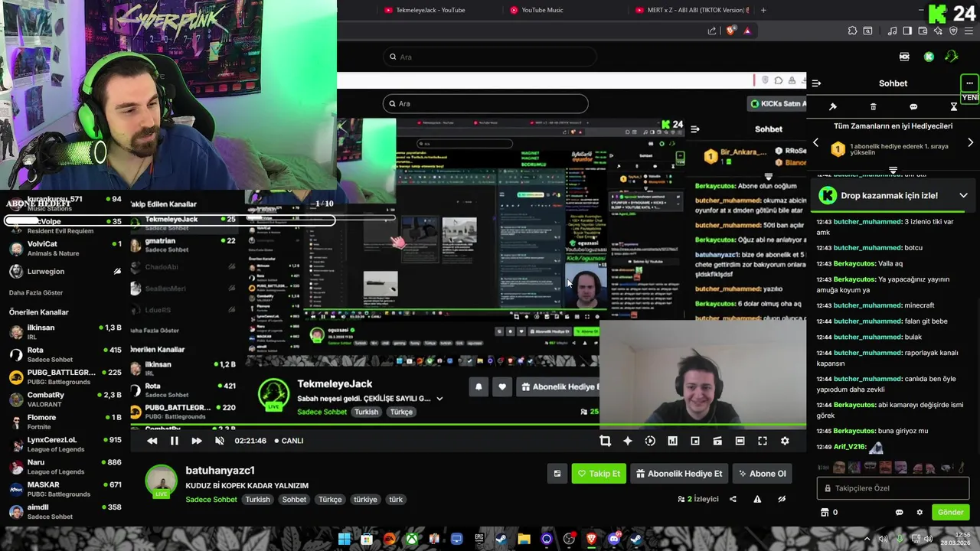Enable picture-in-picture mode icon

pyautogui.click(x=695, y=441)
